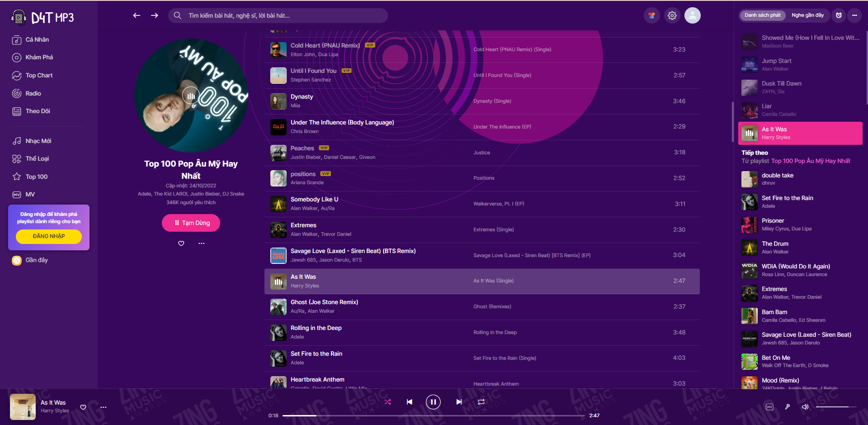Open album link Justice
The image size is (868, 425).
(x=481, y=153)
